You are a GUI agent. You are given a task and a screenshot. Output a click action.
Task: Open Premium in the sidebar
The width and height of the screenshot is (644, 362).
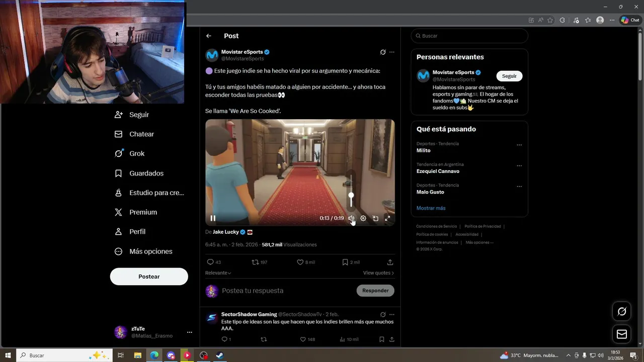point(136,212)
